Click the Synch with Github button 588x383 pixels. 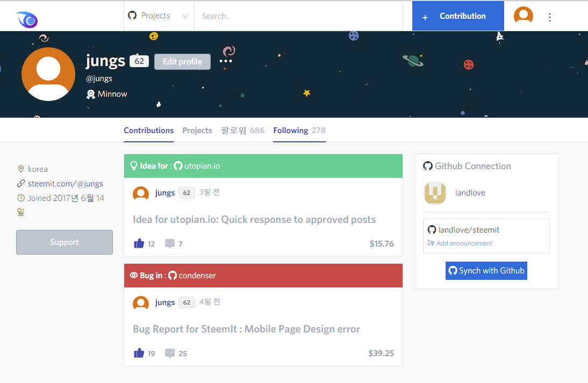pos(486,271)
